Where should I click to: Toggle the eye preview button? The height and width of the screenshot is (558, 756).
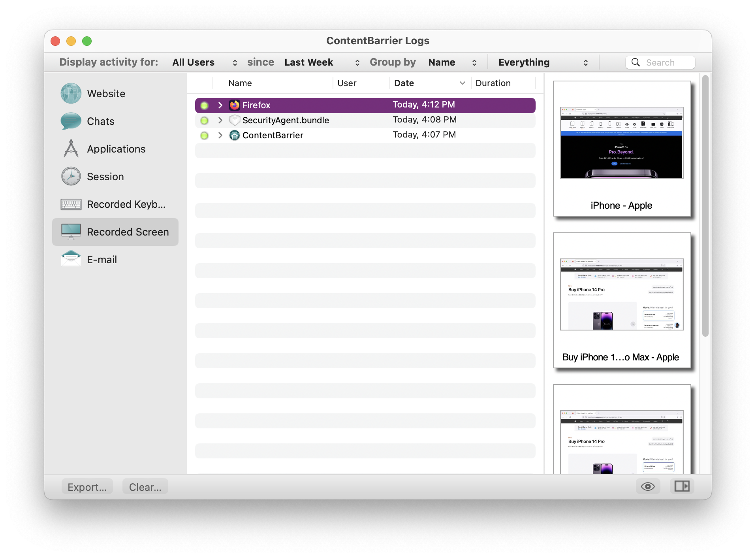pyautogui.click(x=648, y=486)
